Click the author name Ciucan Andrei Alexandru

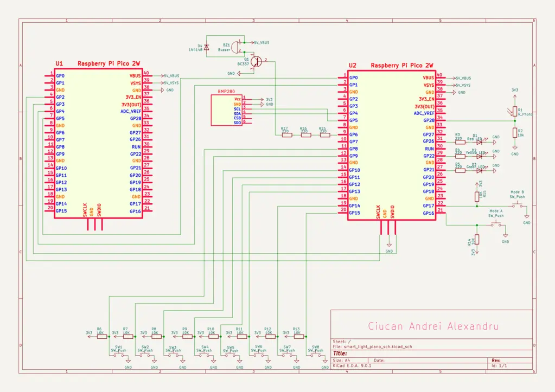(x=433, y=326)
